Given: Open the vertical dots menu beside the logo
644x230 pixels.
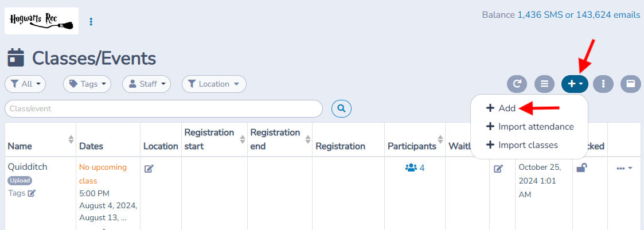Looking at the screenshot, I should (91, 21).
